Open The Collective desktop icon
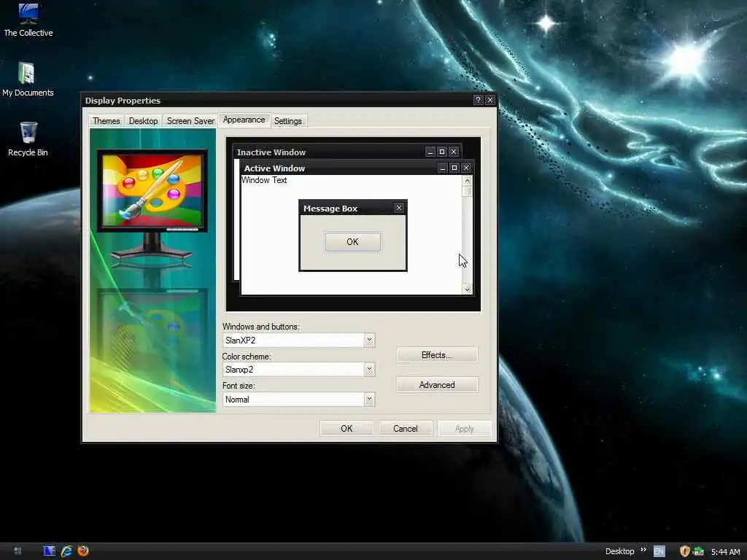The width and height of the screenshot is (747, 560). (x=28, y=19)
